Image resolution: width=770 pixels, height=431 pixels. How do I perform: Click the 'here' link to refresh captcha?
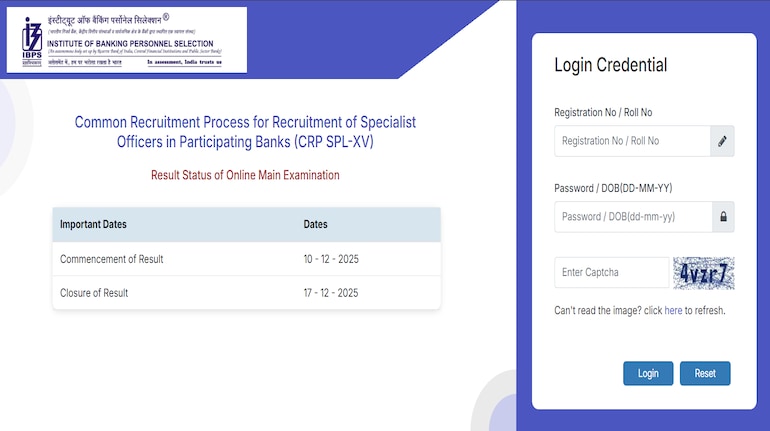click(x=673, y=311)
